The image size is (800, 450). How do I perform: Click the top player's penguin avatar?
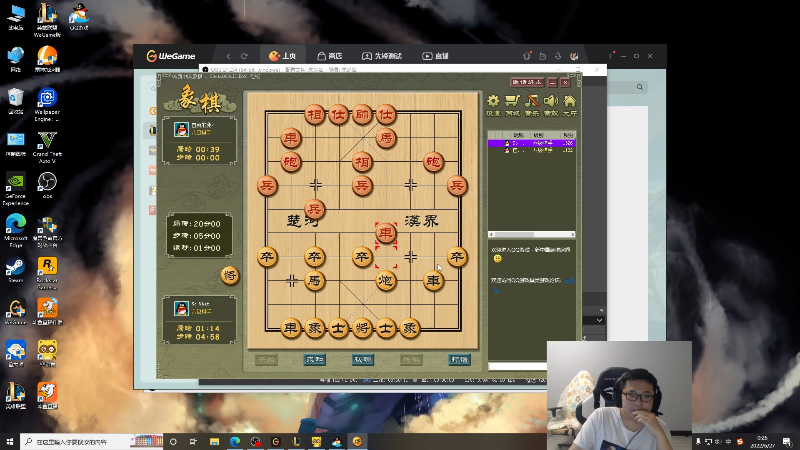pos(181,129)
